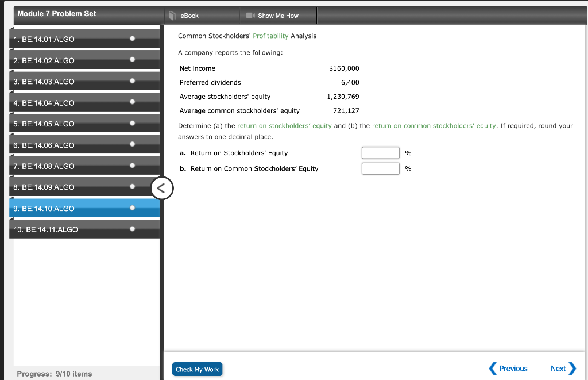
Task: Click the progress dot on BE.14.11.ALGO
Action: tap(132, 229)
